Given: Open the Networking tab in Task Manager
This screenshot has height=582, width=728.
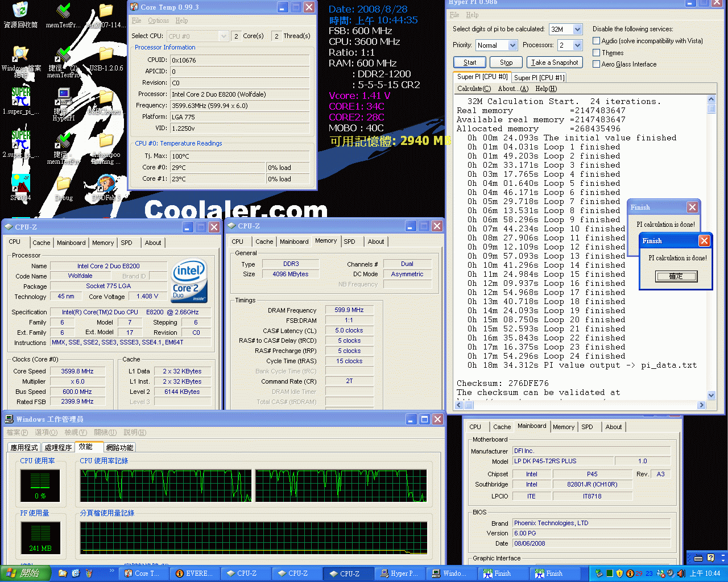Looking at the screenshot, I should pos(119,447).
